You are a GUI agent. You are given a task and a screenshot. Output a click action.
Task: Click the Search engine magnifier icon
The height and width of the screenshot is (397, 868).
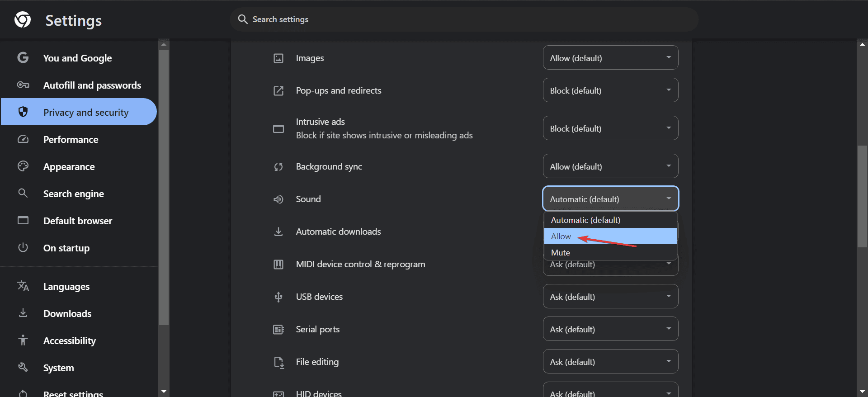23,193
